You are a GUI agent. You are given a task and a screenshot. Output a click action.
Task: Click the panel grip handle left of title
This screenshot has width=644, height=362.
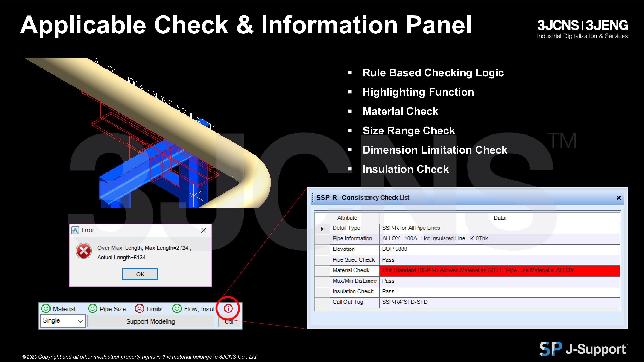click(313, 198)
